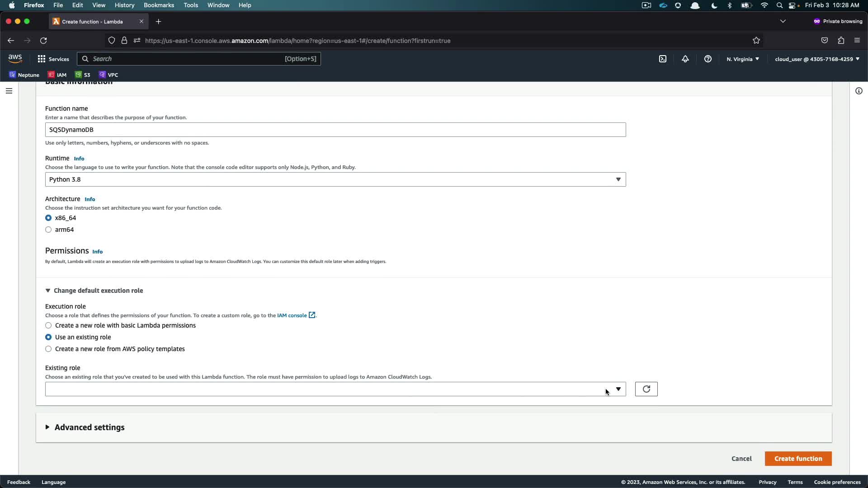Open the AWS support help icon
The height and width of the screenshot is (488, 868).
point(708,59)
